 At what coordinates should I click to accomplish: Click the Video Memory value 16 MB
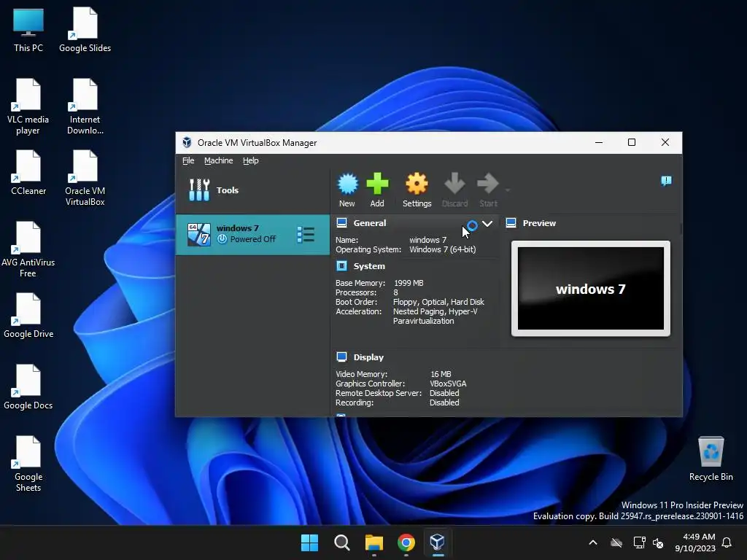click(441, 374)
